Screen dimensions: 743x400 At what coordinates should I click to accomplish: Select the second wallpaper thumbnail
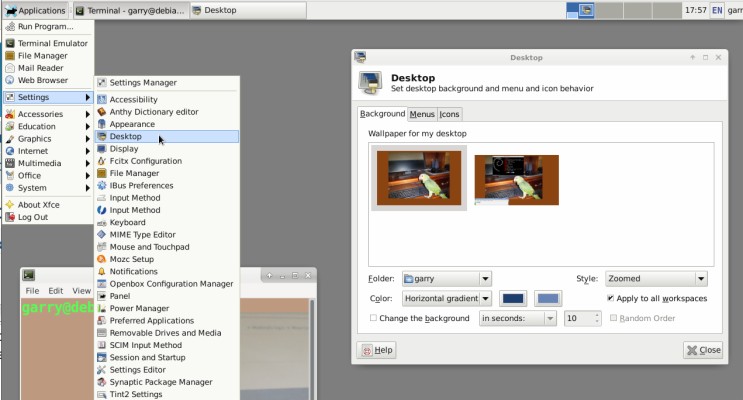[516, 180]
